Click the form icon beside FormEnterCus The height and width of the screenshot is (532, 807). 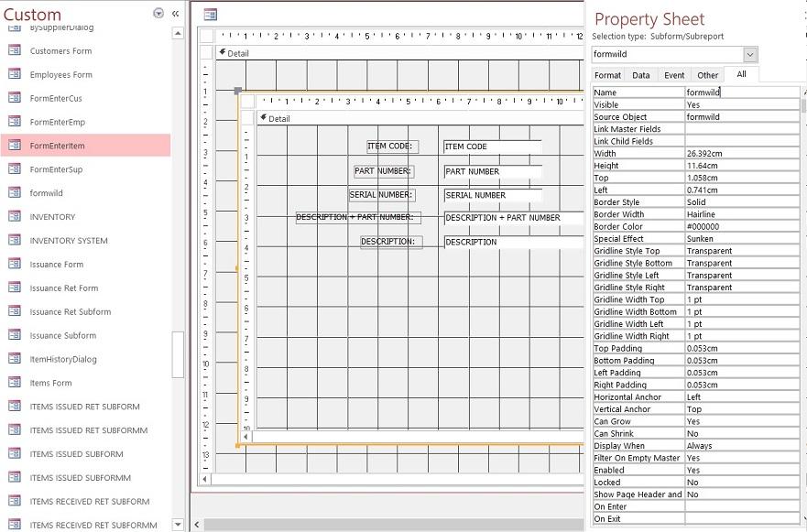point(15,98)
